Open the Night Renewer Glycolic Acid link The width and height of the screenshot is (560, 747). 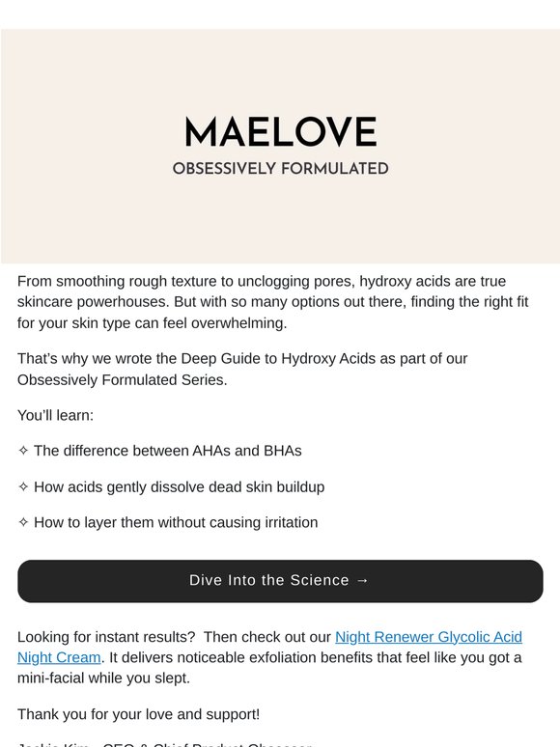point(429,637)
